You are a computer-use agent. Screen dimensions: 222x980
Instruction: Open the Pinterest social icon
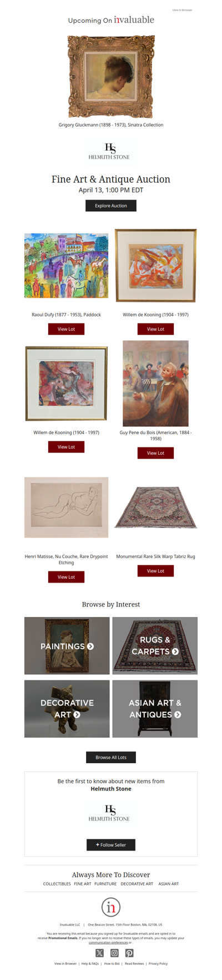coord(129,953)
